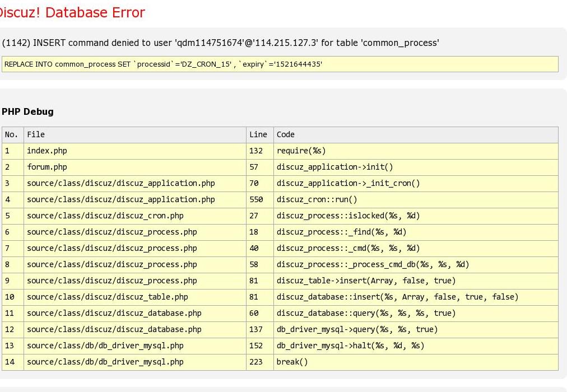
Task: Click line number 132 cell
Action: tap(259, 151)
